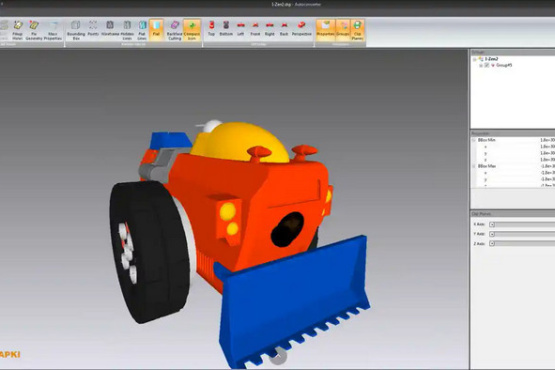
Task: Toggle the Clip Planes panel button
Action: click(x=357, y=30)
